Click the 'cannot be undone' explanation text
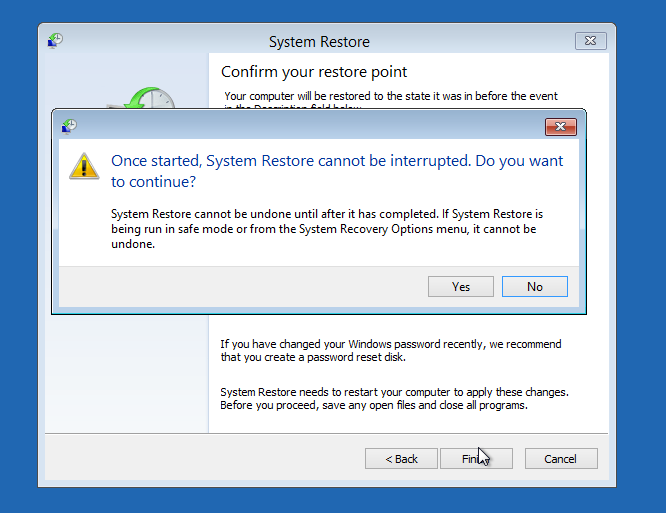 point(326,229)
